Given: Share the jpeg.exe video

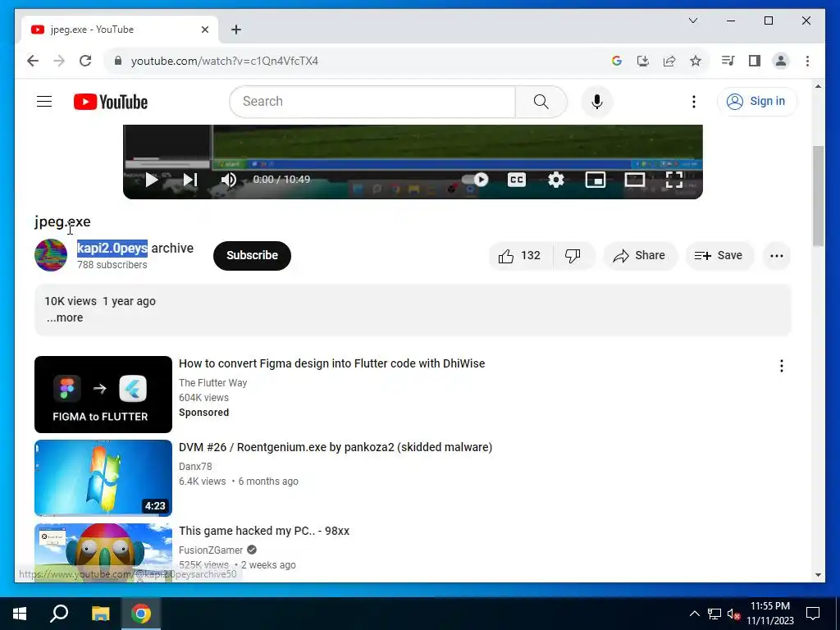Looking at the screenshot, I should tap(640, 256).
